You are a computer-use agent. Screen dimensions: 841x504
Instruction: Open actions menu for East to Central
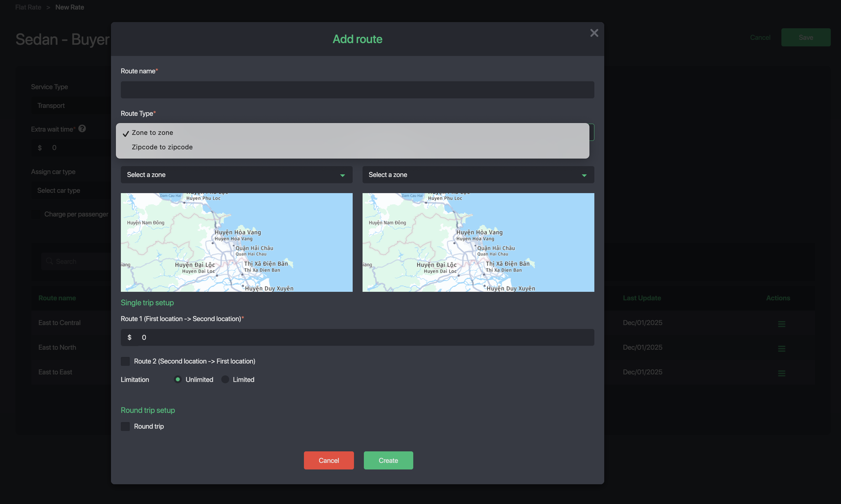coord(781,324)
